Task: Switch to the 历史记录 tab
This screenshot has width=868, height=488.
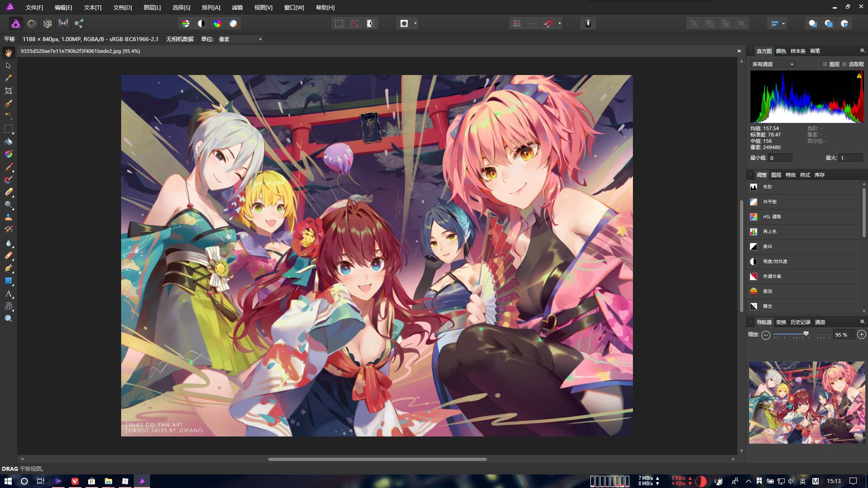Action: (800, 322)
